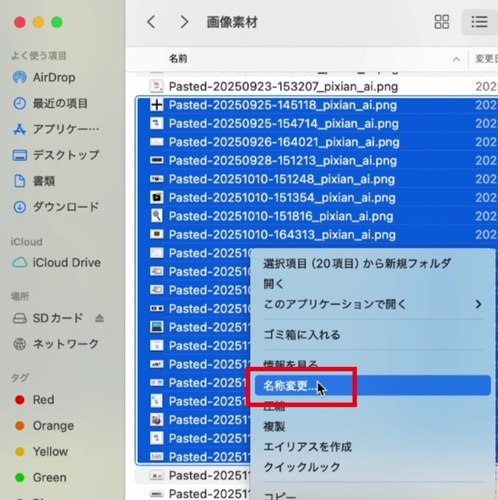The height and width of the screenshot is (500, 498).
Task: Choose 複製 in the context menu
Action: coord(274,426)
